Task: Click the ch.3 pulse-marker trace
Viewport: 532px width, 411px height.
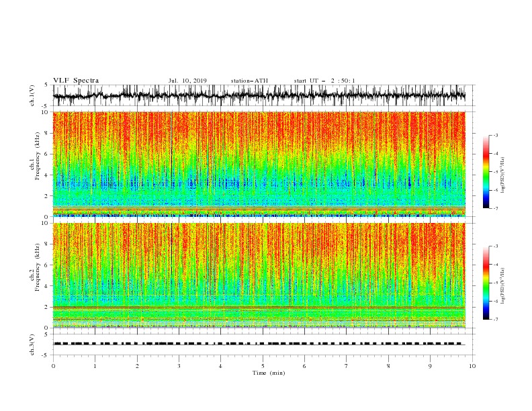Action: click(259, 344)
